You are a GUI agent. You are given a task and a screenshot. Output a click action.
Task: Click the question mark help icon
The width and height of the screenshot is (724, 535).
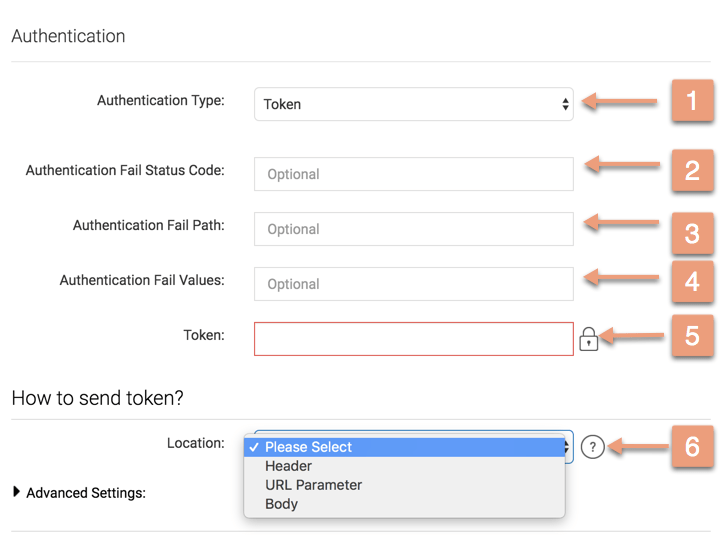[593, 448]
